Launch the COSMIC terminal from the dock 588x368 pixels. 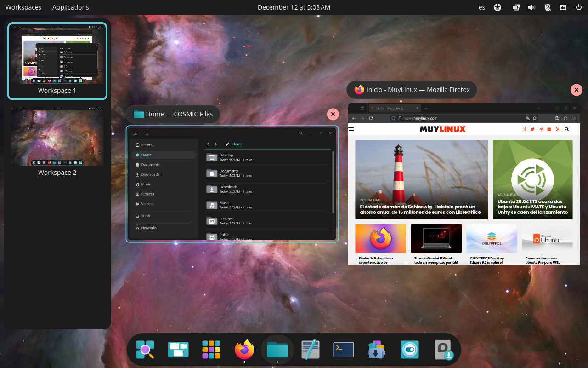[343, 350]
